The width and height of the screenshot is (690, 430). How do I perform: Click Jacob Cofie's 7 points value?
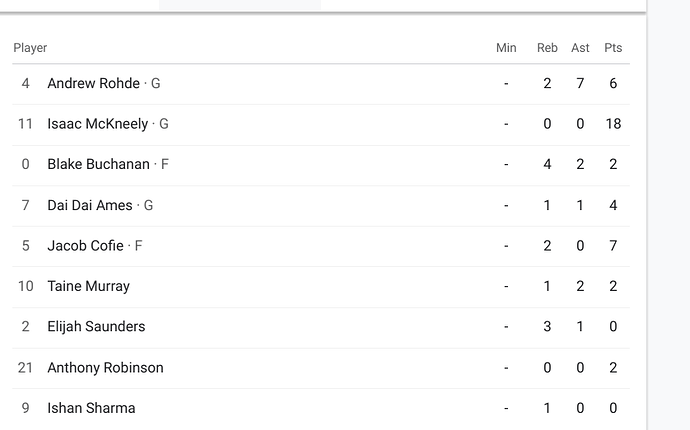point(613,245)
